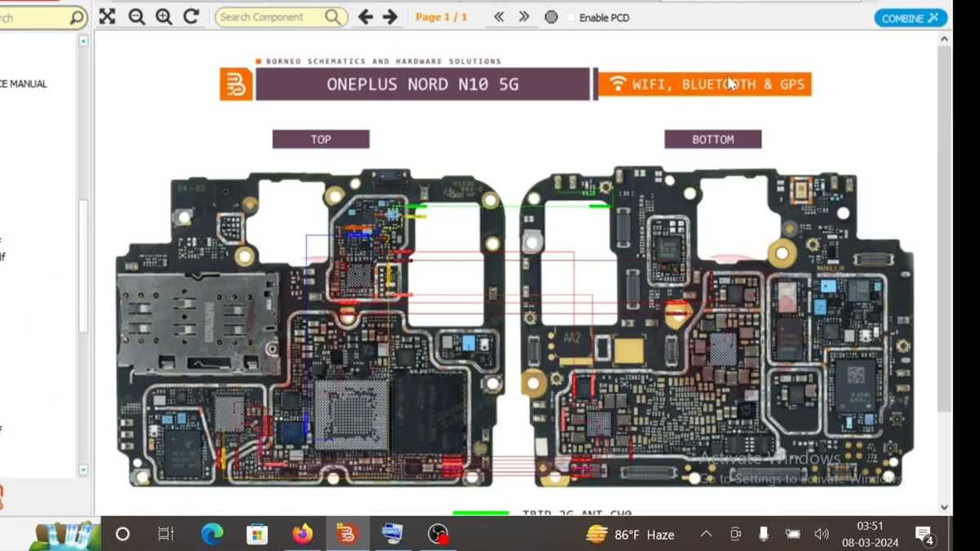Rotate or refresh the schematic view
980x551 pixels.
[191, 16]
